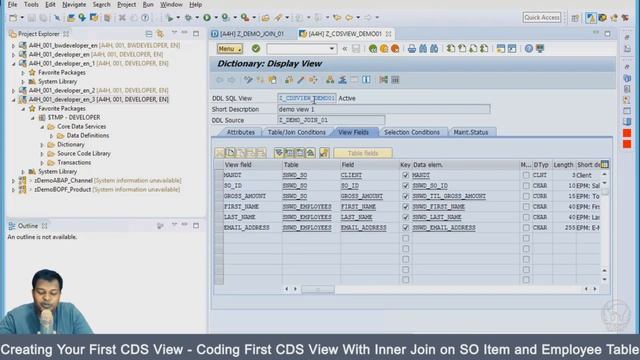Click the Open Perspective icon
The image size is (640, 360).
point(575,18)
